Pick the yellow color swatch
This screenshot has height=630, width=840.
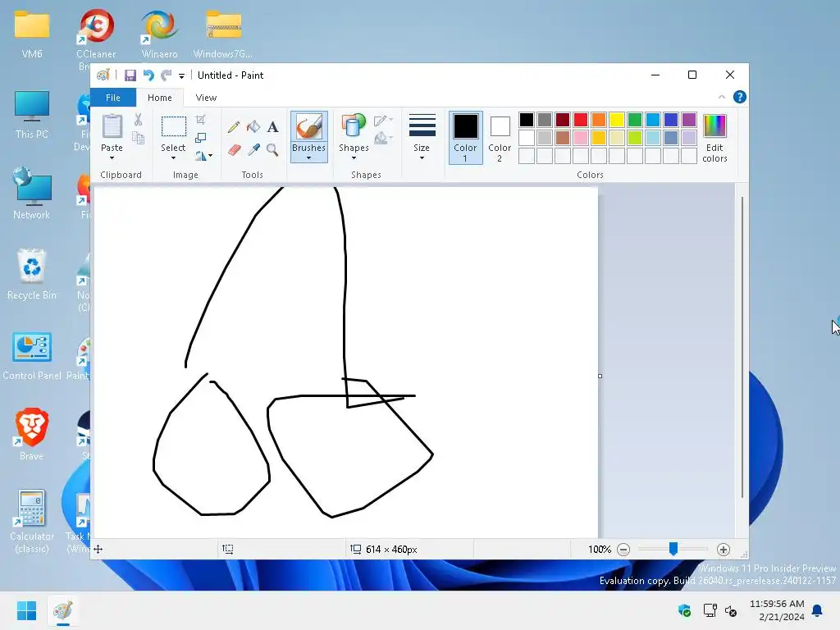click(x=617, y=120)
